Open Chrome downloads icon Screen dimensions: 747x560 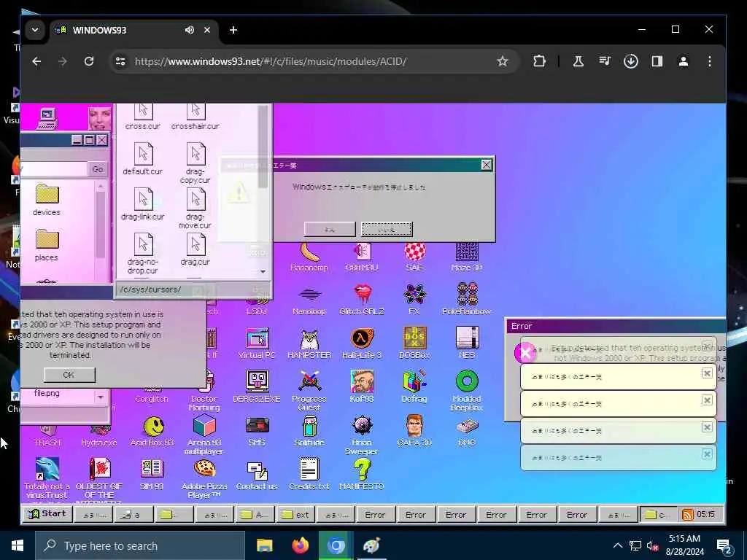[x=631, y=61]
